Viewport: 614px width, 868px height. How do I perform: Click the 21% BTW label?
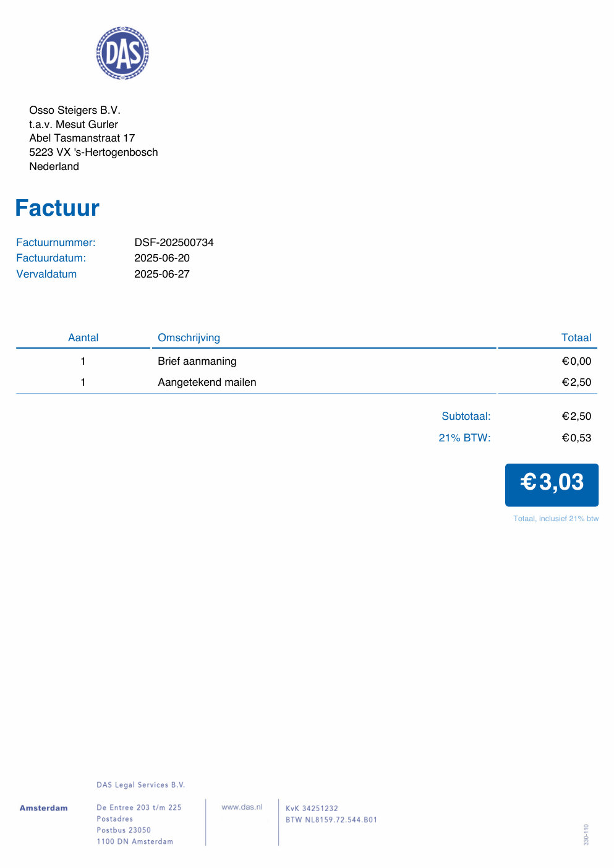pyautogui.click(x=464, y=438)
